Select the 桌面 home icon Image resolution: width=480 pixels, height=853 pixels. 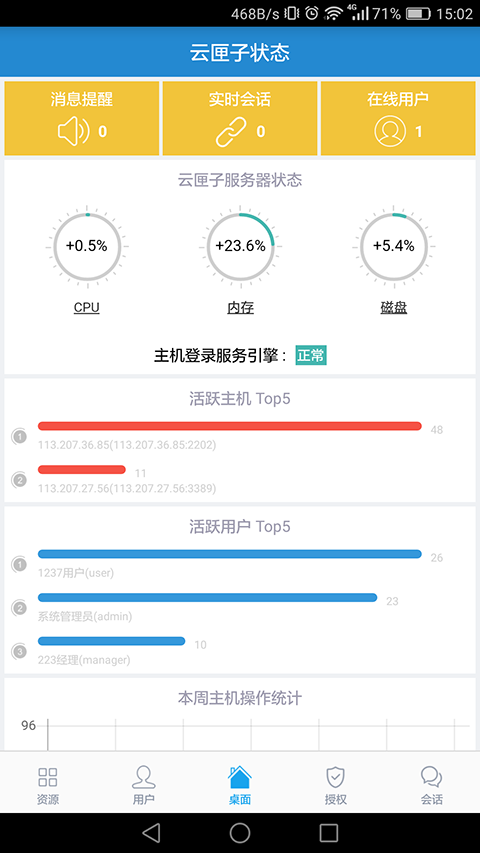239,777
